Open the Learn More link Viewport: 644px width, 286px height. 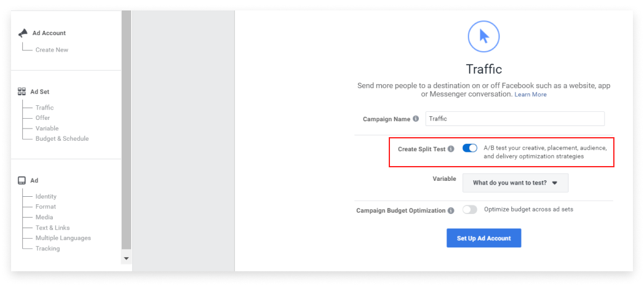pos(531,95)
